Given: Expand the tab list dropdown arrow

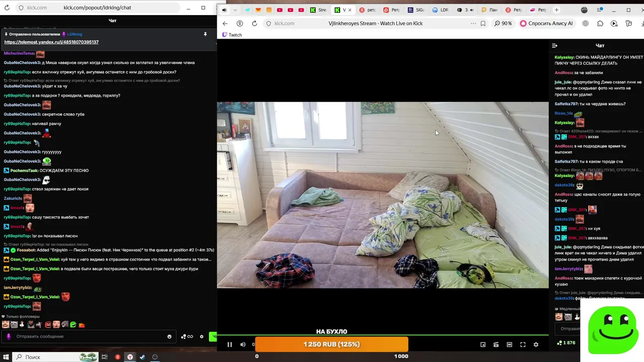Looking at the screenshot, I should (x=235, y=10).
